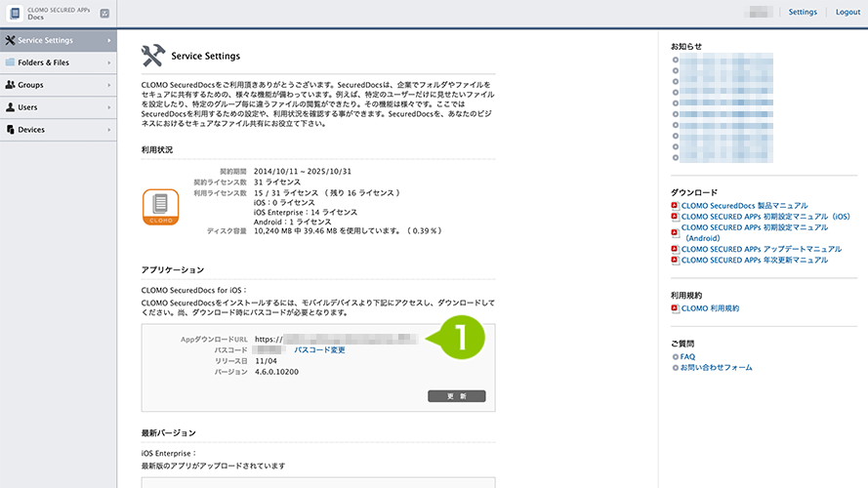Go to Groups section

click(x=59, y=85)
